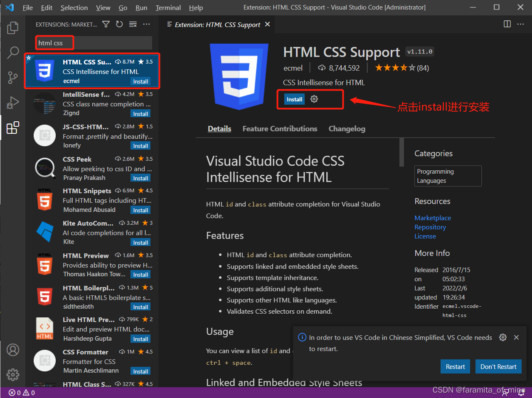Open the Run and Debug view

(x=13, y=102)
